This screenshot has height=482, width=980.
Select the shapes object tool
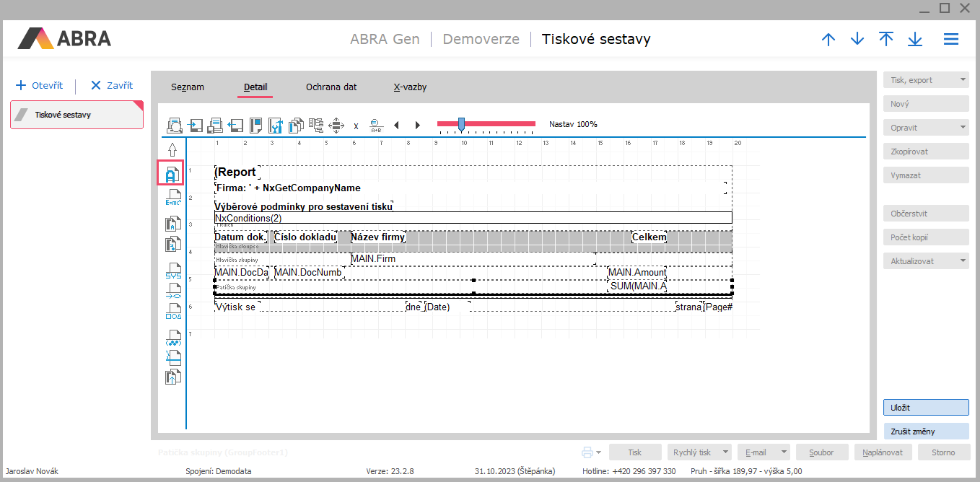point(173,311)
